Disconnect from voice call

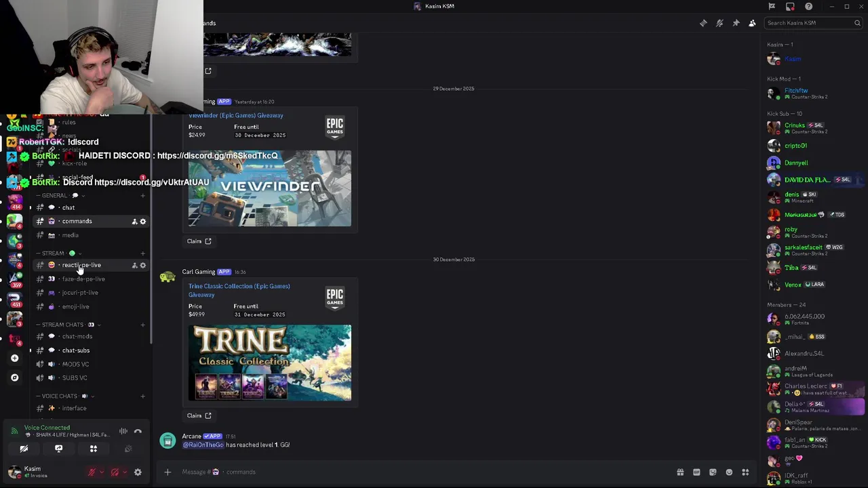138,431
